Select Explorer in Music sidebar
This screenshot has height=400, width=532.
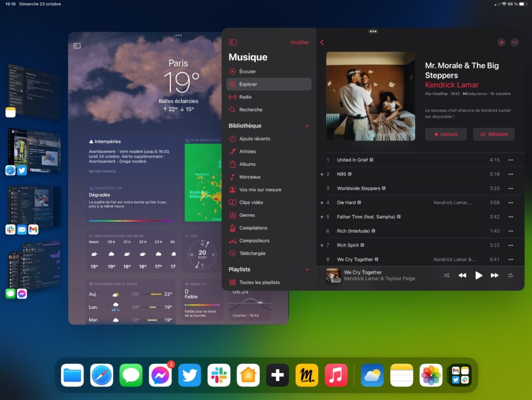tap(269, 84)
